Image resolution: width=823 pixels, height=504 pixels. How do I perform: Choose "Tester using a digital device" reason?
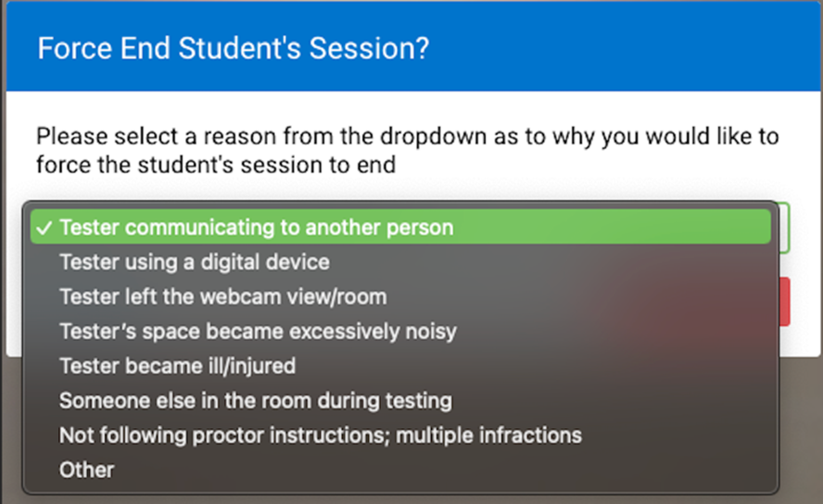pos(400,261)
